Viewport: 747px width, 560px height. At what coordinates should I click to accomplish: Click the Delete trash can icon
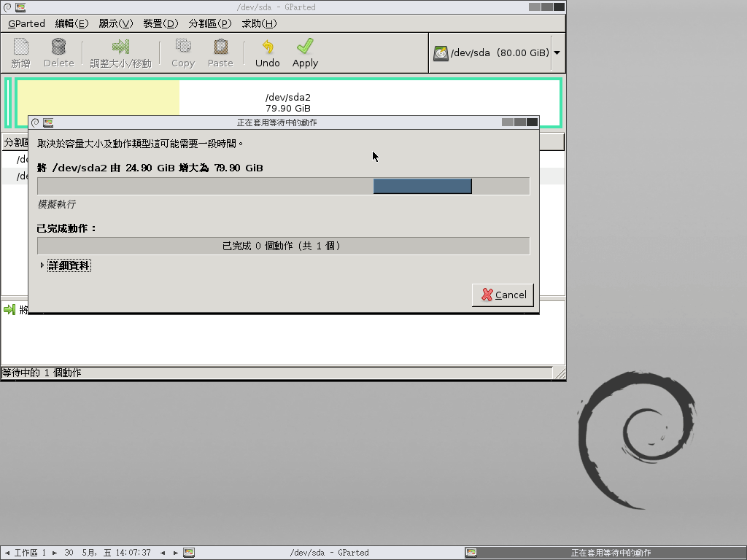point(58,47)
